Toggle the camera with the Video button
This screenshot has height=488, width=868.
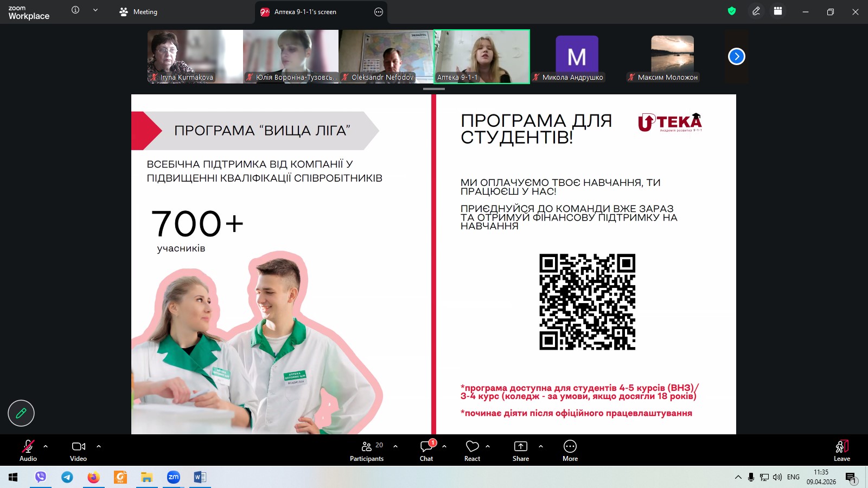(78, 450)
